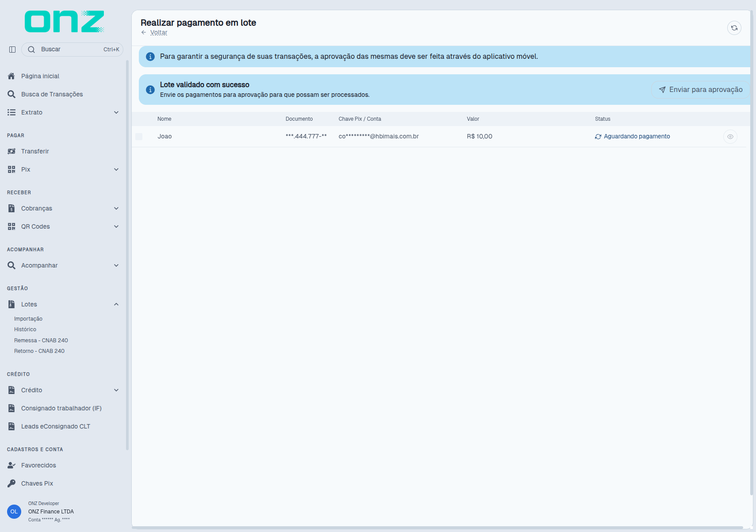
Task: Expand the Pix submenu chevron
Action: pos(116,169)
